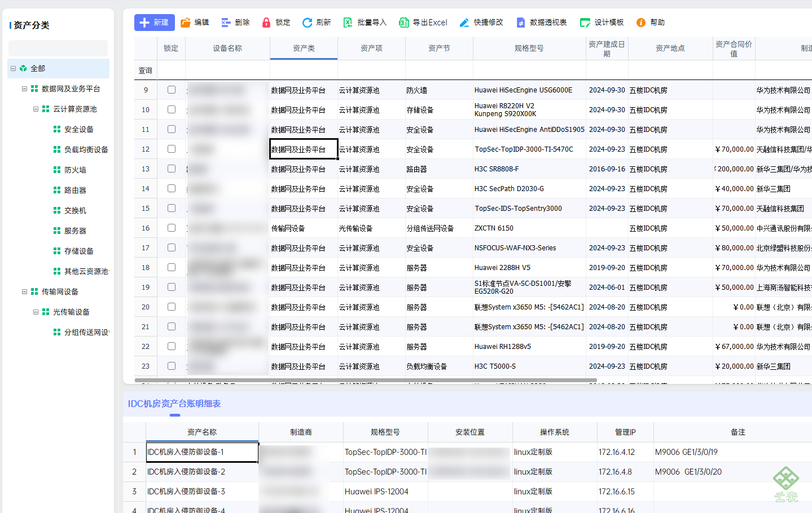Click the horizontal scrollbar of the asset table
Image resolution: width=812 pixels, height=513 pixels.
click(x=366, y=381)
